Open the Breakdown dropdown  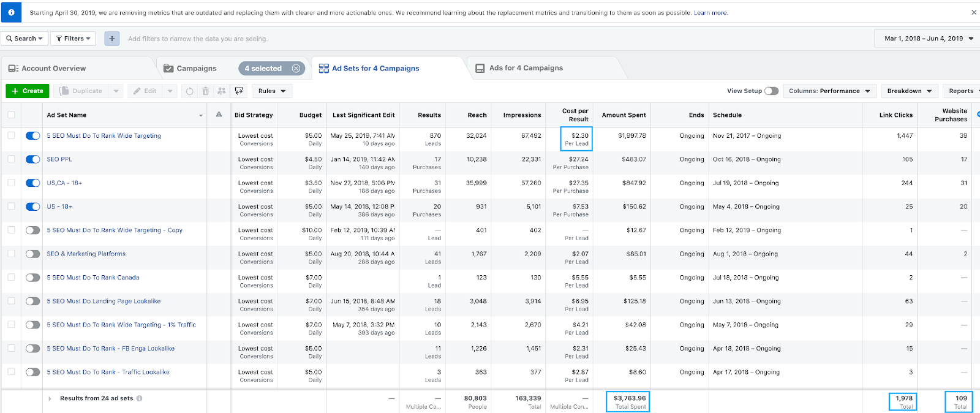coord(909,91)
